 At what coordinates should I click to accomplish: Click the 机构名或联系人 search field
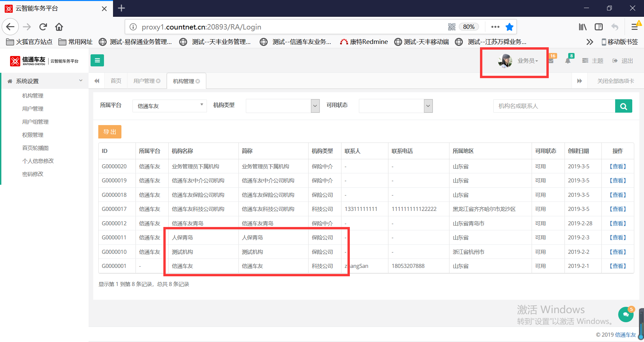coord(554,106)
